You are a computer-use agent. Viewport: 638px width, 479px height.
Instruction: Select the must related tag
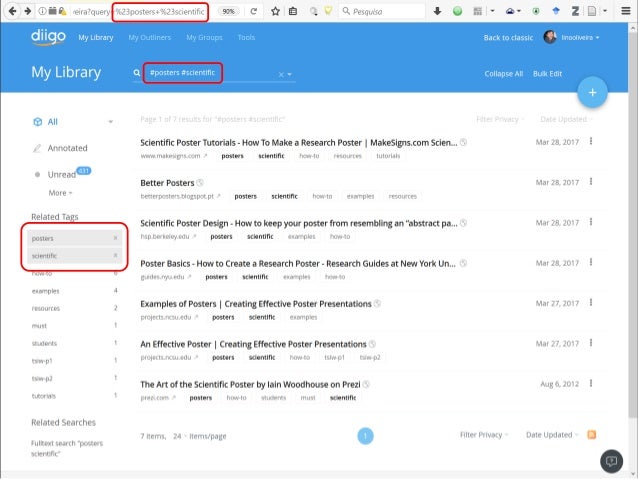(x=39, y=326)
